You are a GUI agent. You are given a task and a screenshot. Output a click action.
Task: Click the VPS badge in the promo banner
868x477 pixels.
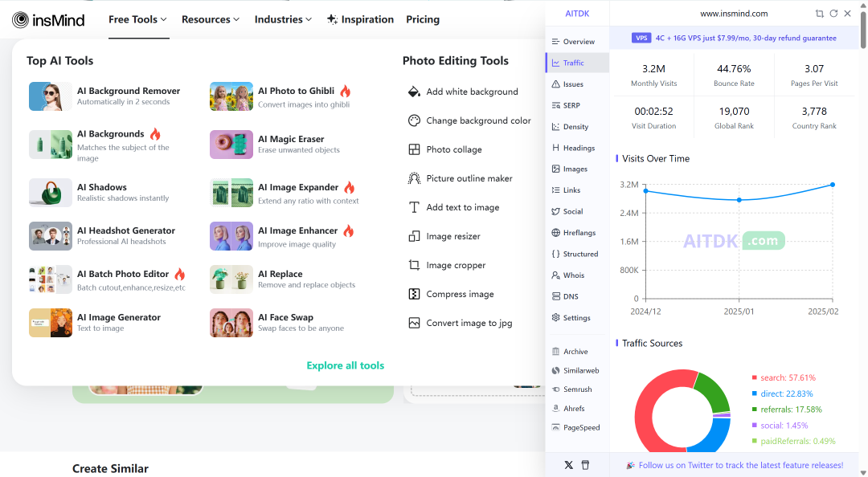(641, 39)
